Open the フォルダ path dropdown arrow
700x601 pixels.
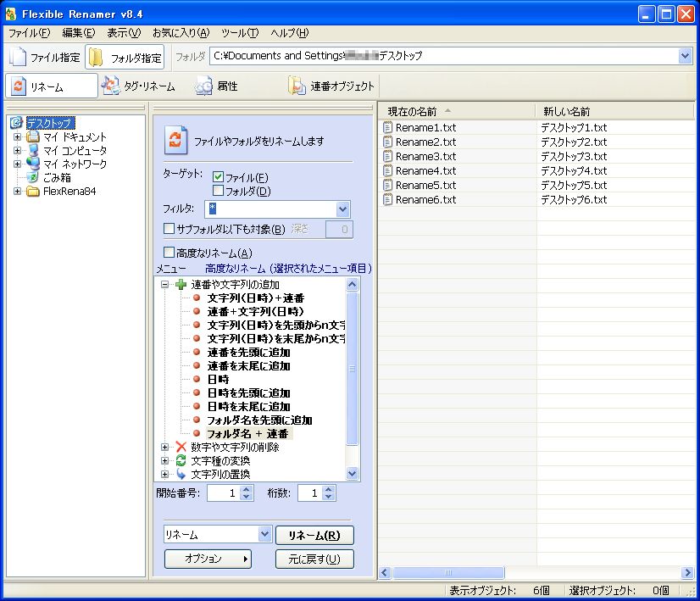[685, 56]
